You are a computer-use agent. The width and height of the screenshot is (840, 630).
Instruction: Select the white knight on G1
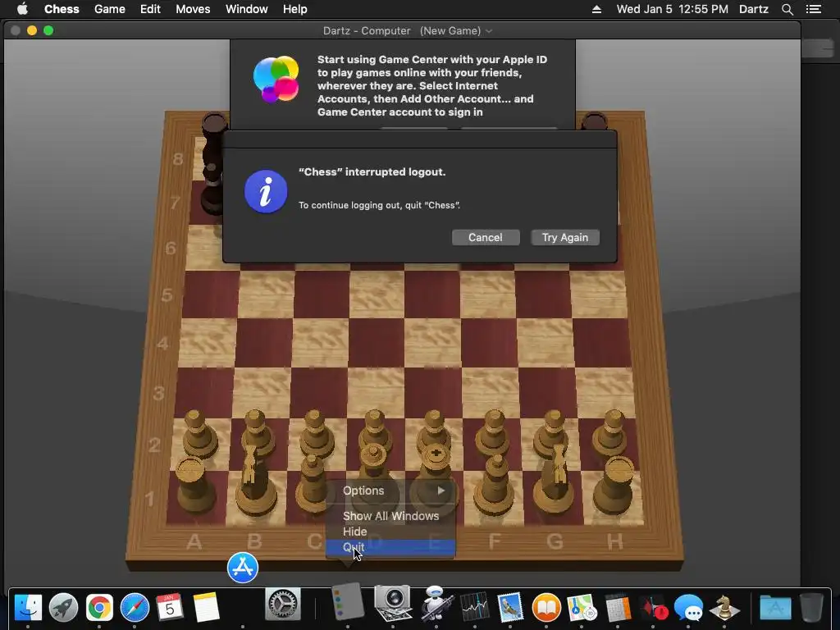pos(554,479)
